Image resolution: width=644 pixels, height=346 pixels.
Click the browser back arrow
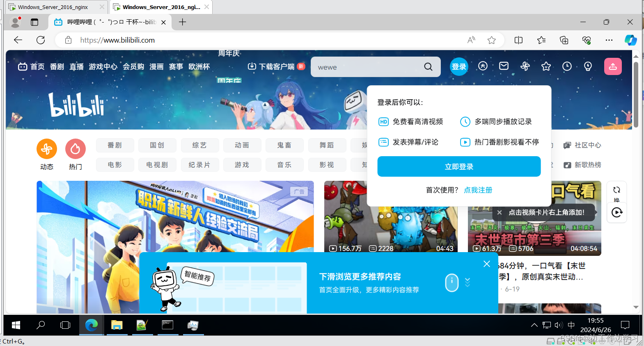pyautogui.click(x=18, y=40)
